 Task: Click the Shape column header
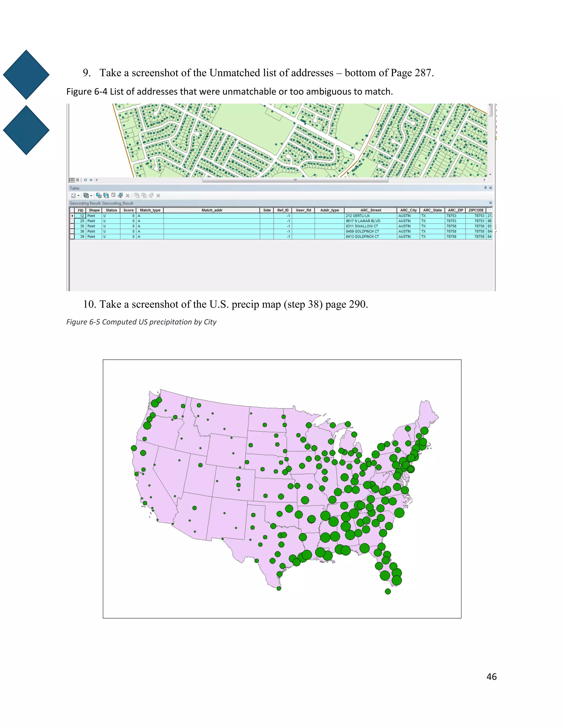(94, 211)
